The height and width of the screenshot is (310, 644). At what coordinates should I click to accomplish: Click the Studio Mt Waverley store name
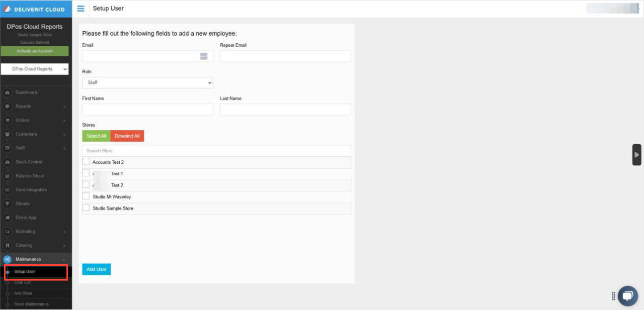point(112,197)
